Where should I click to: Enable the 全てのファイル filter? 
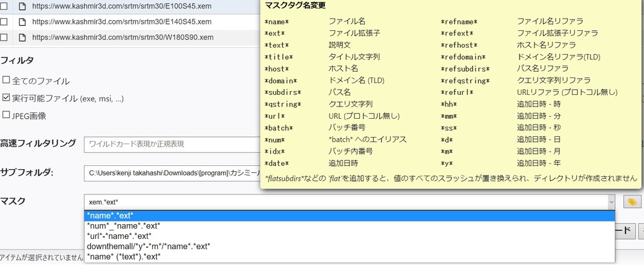pos(6,81)
